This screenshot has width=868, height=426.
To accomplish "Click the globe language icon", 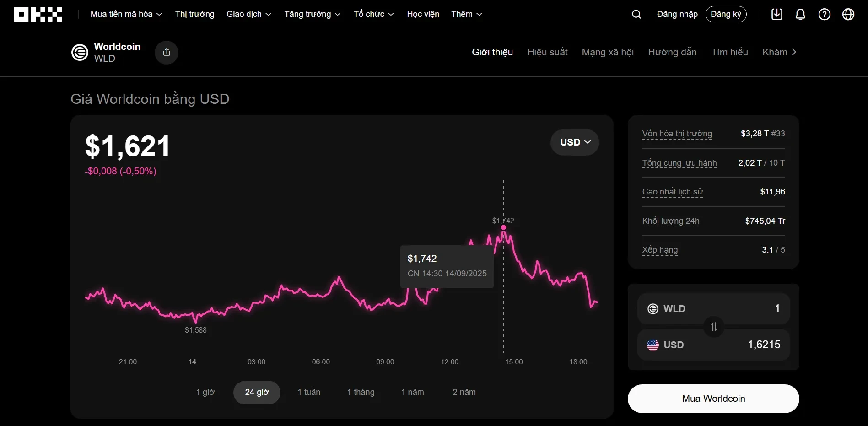I will [x=848, y=15].
